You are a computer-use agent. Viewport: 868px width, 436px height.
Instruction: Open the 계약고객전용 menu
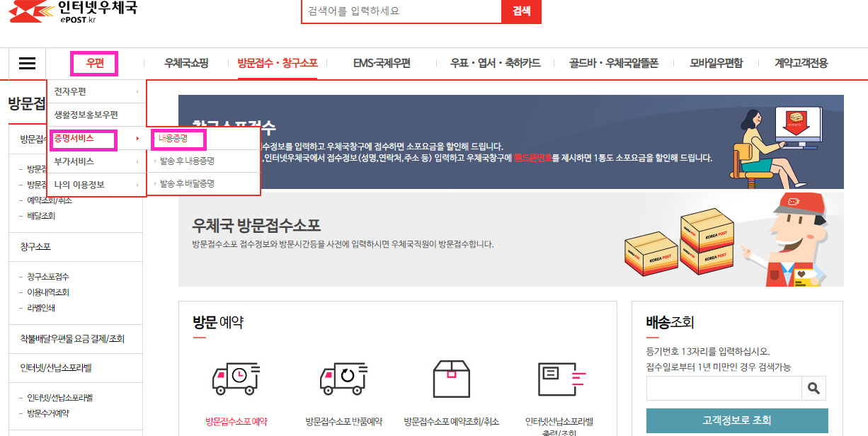(x=801, y=63)
